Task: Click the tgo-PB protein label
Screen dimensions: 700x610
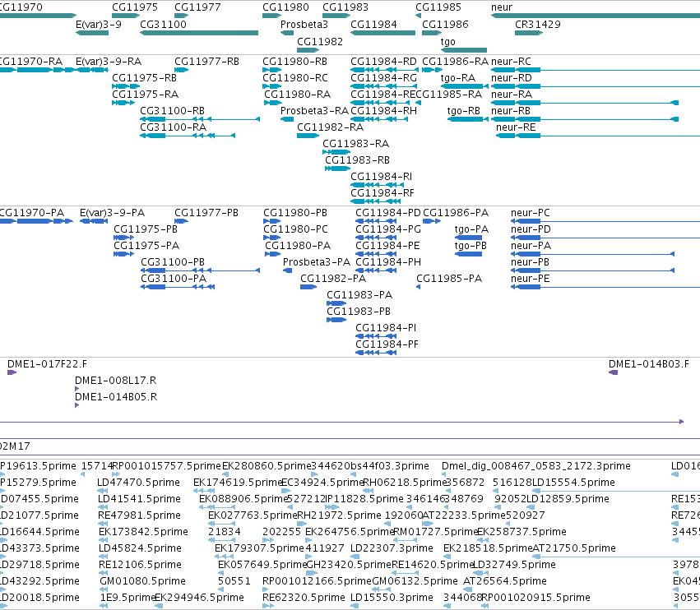Action: [x=471, y=246]
